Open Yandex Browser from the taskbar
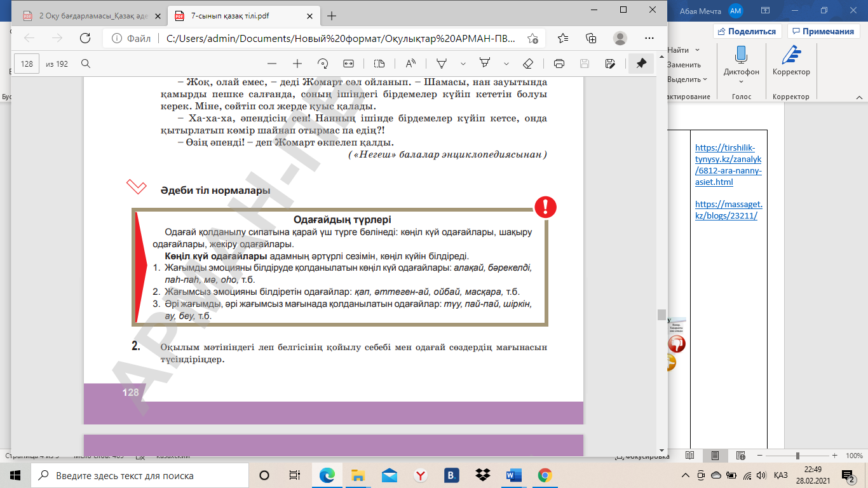Viewport: 868px width, 488px height. click(x=420, y=475)
